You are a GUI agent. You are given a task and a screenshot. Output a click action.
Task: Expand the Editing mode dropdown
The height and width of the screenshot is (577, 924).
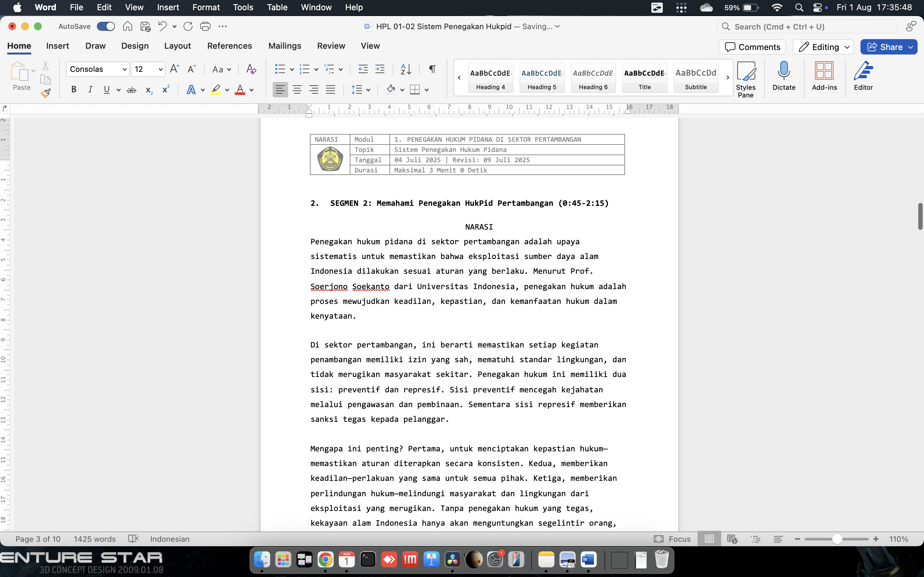tap(846, 47)
